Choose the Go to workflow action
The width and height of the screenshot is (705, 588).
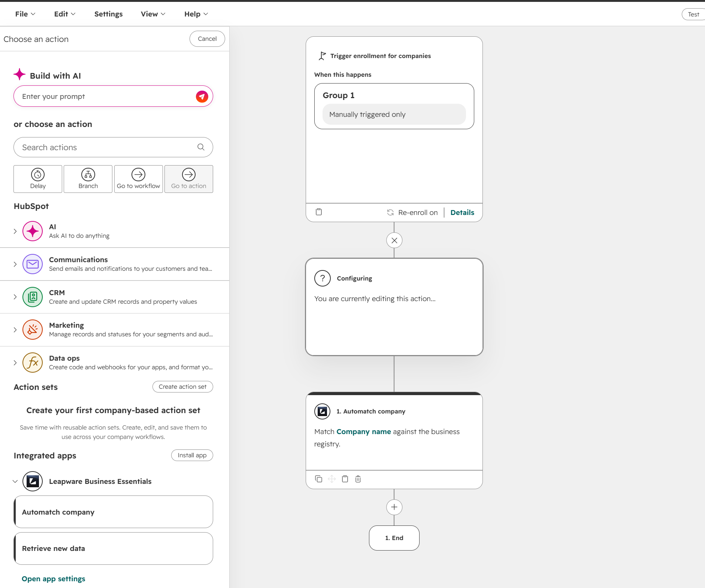pyautogui.click(x=139, y=179)
